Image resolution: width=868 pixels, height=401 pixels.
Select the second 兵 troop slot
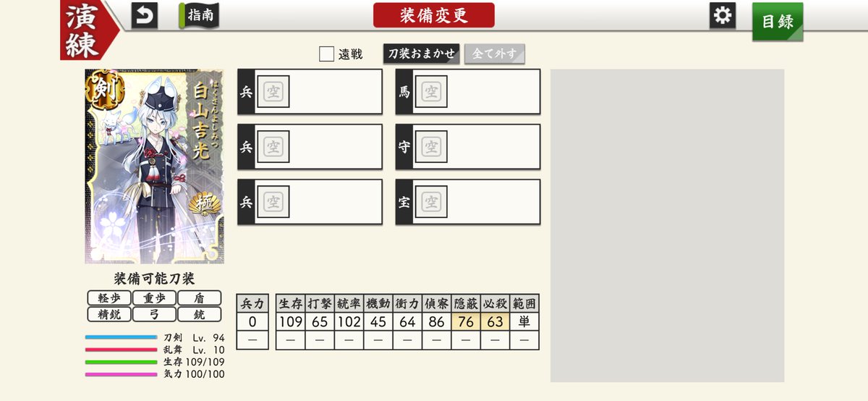point(310,147)
